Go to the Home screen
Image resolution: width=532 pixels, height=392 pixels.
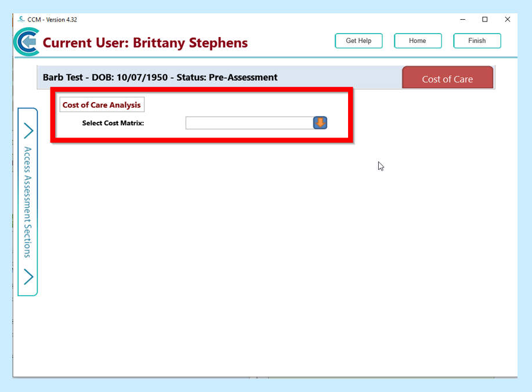(x=418, y=41)
